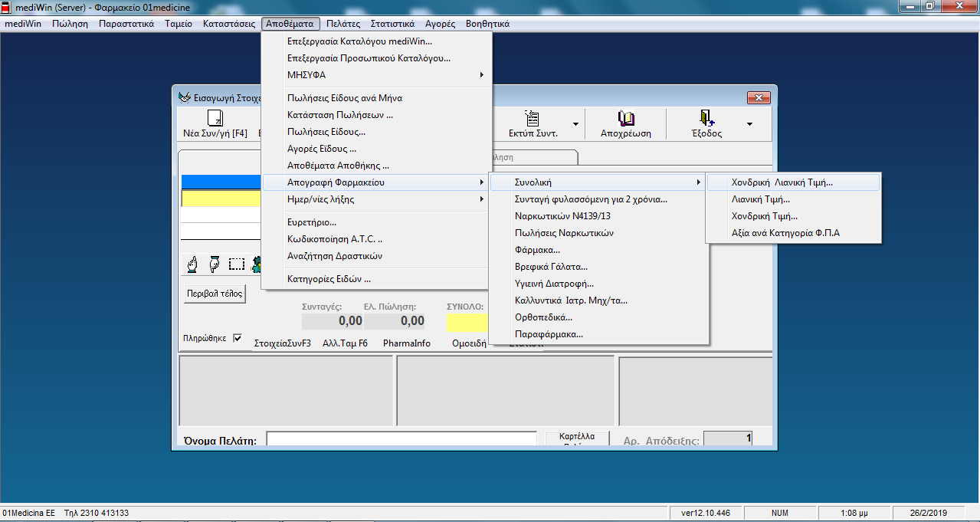980x522 pixels.
Task: Expand the Απογραφή Φαρμακείου submenu
Action: [x=376, y=182]
